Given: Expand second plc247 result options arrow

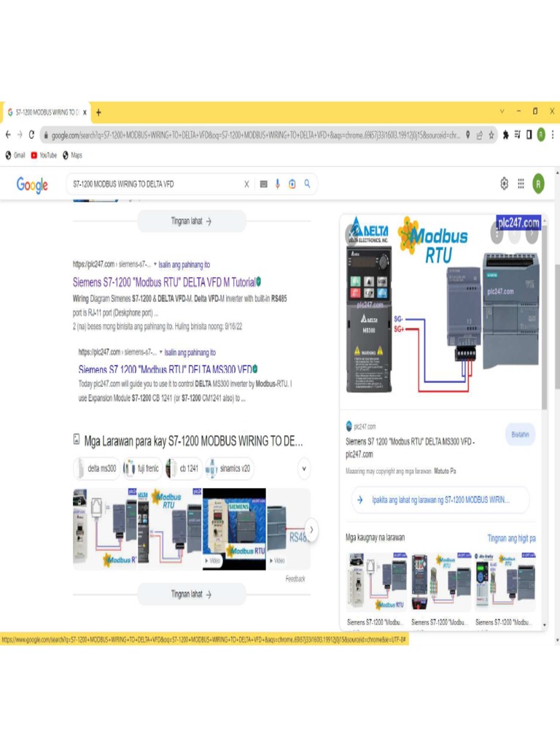Looking at the screenshot, I should 161,352.
